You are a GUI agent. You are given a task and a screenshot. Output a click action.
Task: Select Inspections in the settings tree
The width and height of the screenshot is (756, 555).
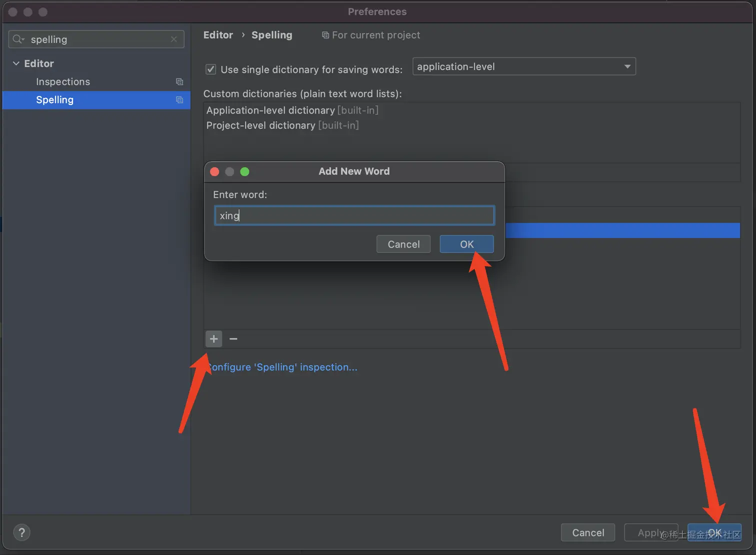pyautogui.click(x=63, y=81)
